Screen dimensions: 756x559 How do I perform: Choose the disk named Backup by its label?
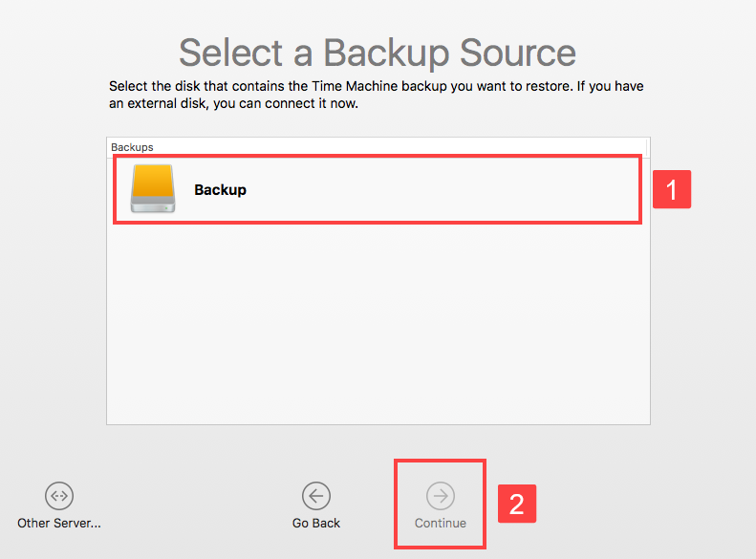pyautogui.click(x=220, y=189)
